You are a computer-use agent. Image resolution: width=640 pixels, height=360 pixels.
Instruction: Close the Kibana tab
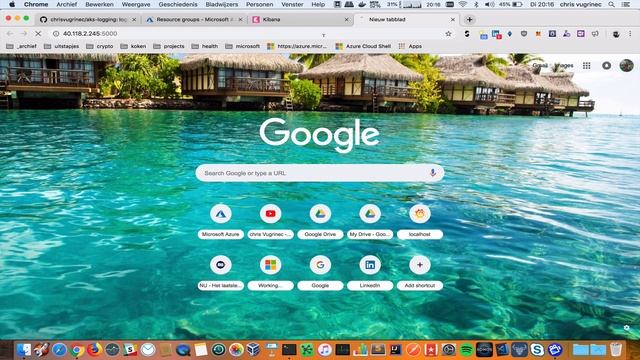point(347,20)
